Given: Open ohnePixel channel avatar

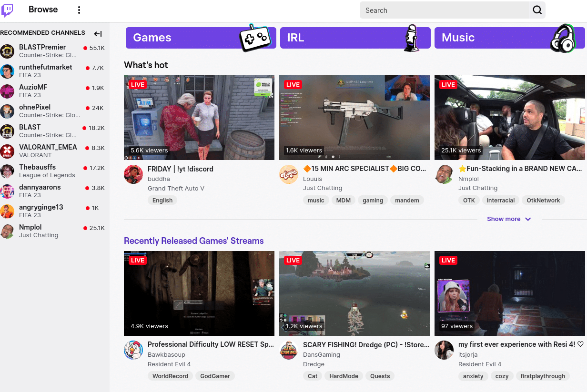Looking at the screenshot, I should pos(7,111).
